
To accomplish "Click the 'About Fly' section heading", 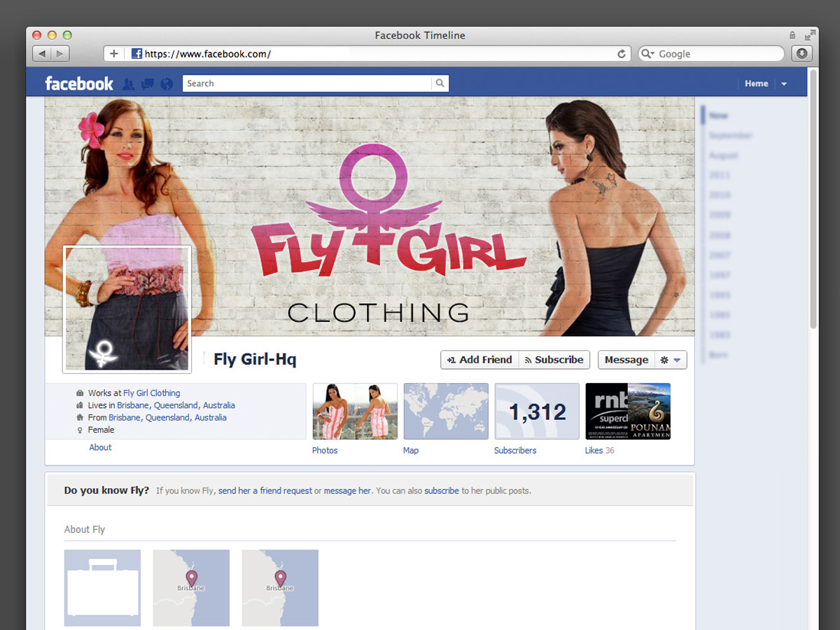I will click(85, 530).
